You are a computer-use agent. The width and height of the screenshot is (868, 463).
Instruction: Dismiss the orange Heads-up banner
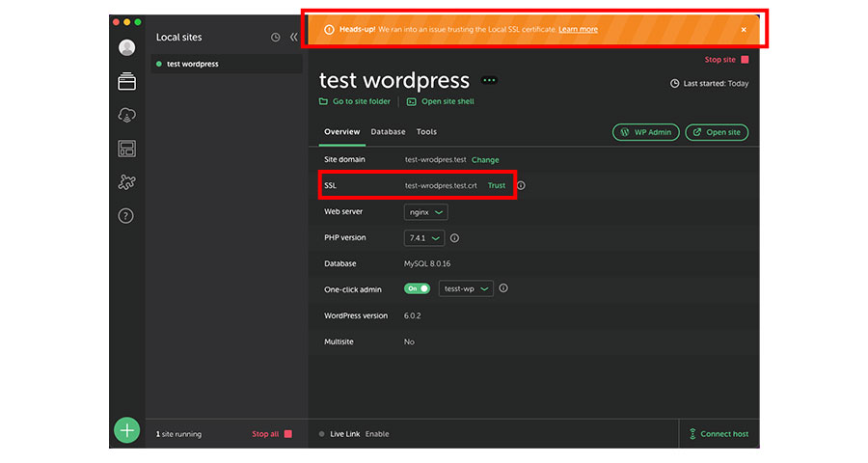pyautogui.click(x=744, y=30)
